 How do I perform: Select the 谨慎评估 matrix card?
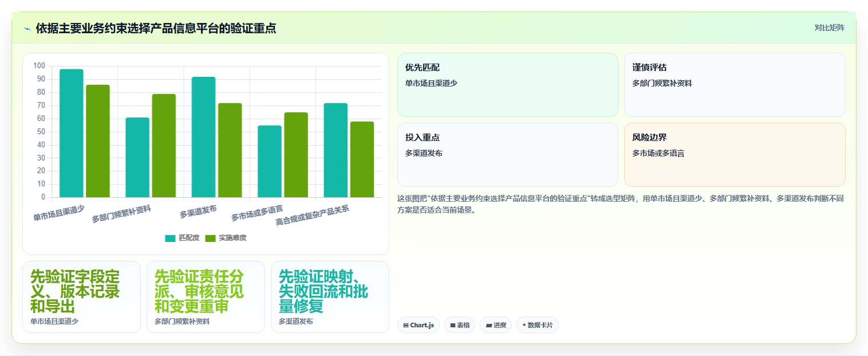pos(735,85)
